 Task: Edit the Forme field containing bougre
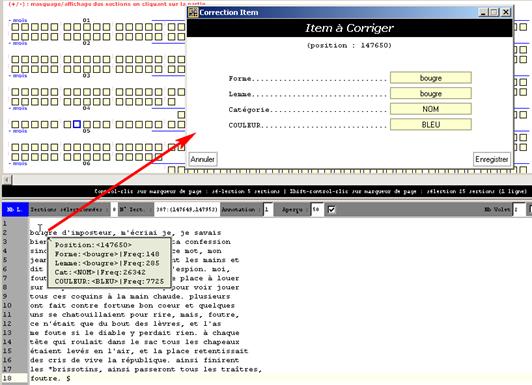431,78
